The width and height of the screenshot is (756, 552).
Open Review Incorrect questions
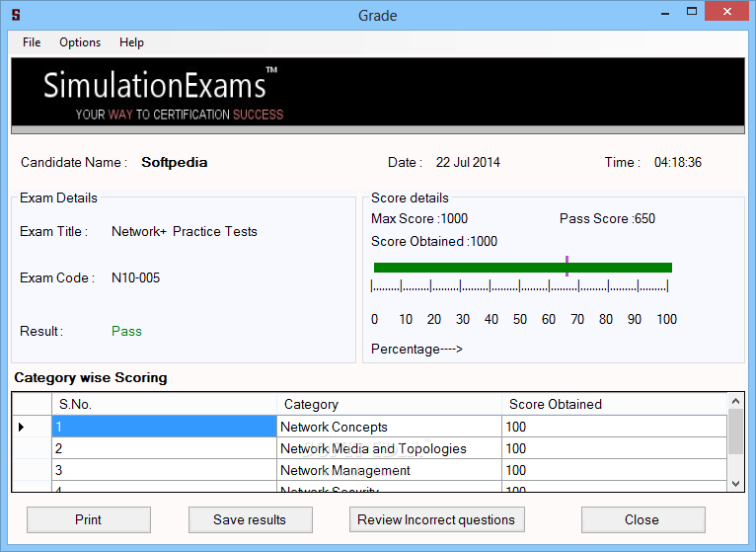(437, 519)
